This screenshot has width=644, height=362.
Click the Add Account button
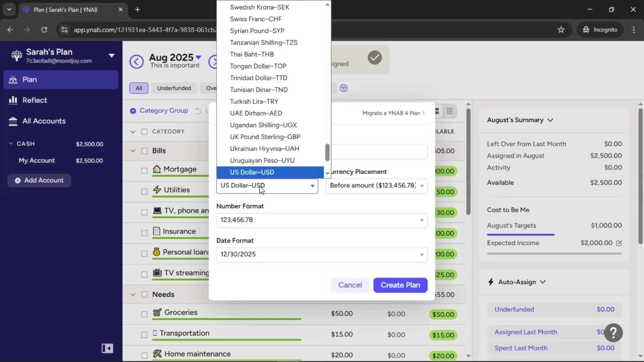click(39, 180)
